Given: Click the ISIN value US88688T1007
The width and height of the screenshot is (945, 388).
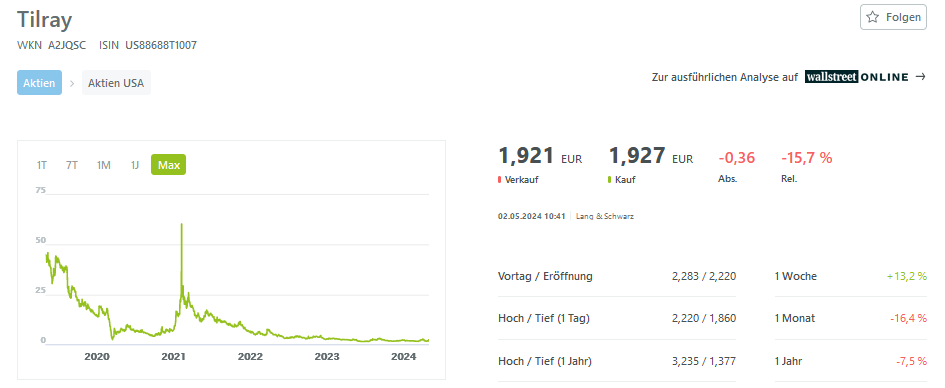Looking at the screenshot, I should (161, 45).
